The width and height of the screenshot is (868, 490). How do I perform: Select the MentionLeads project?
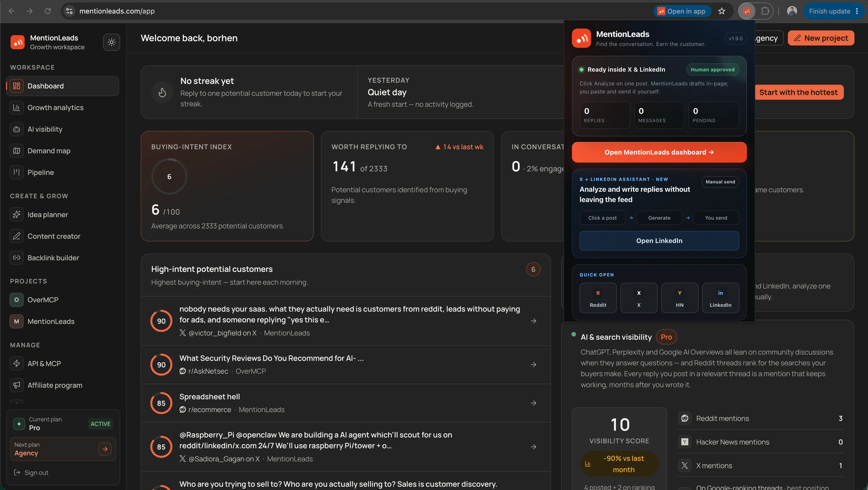63,321
